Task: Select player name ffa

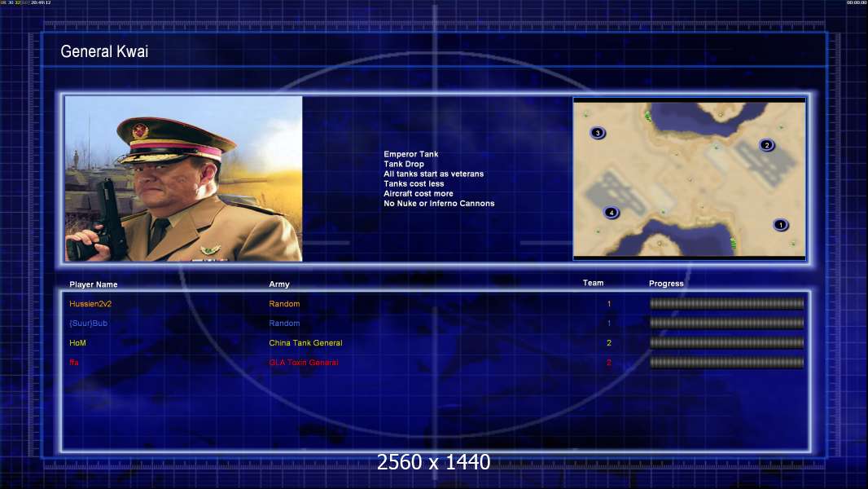Action: click(74, 363)
